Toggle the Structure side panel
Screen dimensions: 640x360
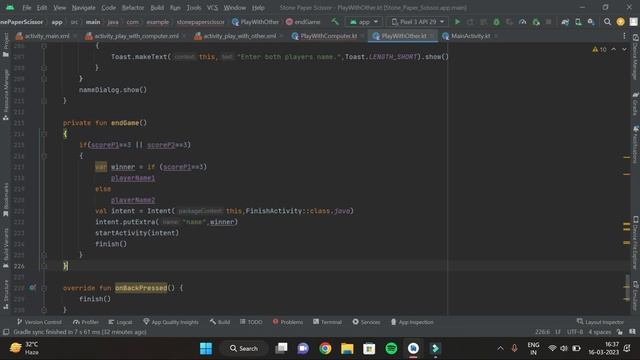point(6,295)
